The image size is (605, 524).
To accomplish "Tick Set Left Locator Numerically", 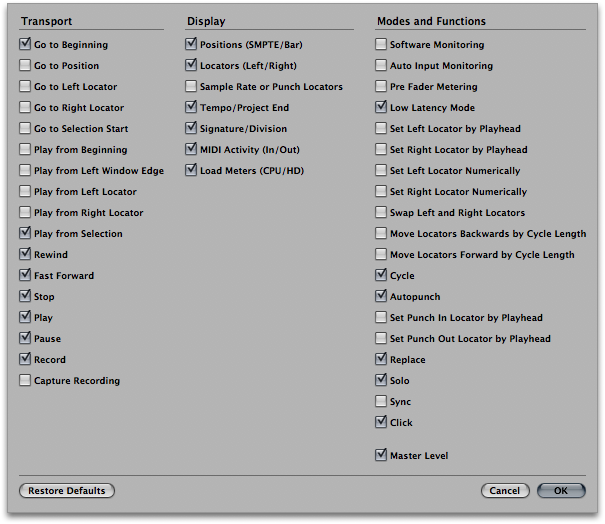I will [x=381, y=170].
